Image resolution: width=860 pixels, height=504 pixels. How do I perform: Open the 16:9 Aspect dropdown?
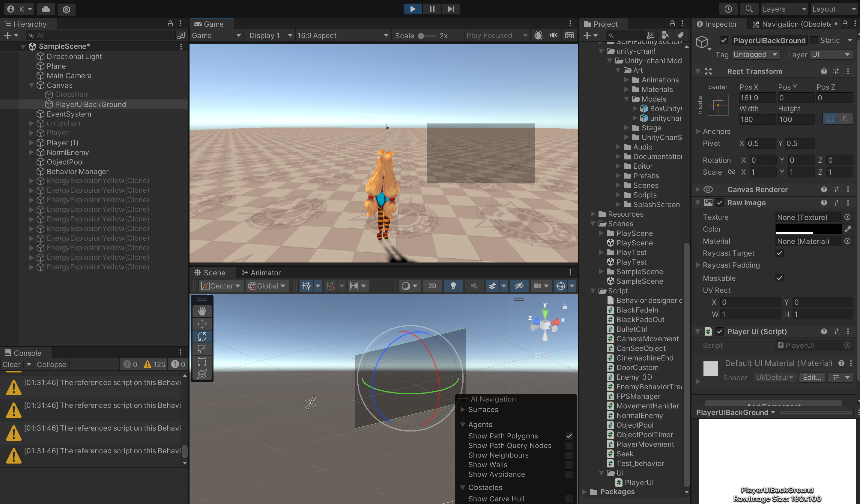click(x=342, y=35)
